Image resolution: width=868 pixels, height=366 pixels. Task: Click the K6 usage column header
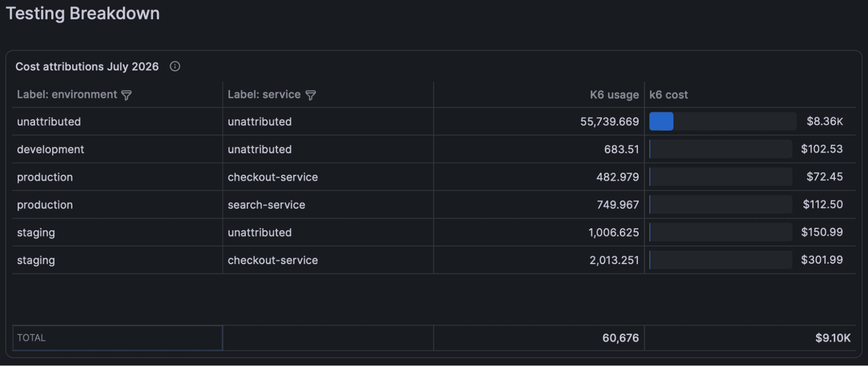tap(614, 95)
